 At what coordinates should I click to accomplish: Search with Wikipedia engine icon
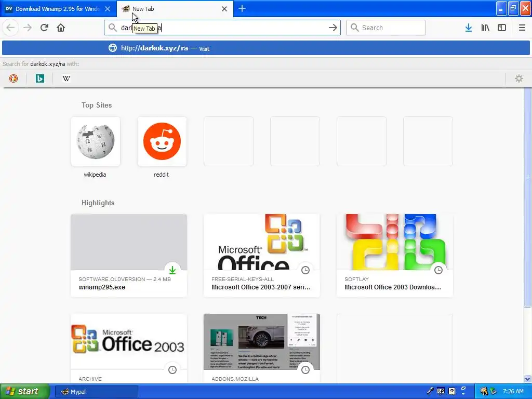coord(66,79)
